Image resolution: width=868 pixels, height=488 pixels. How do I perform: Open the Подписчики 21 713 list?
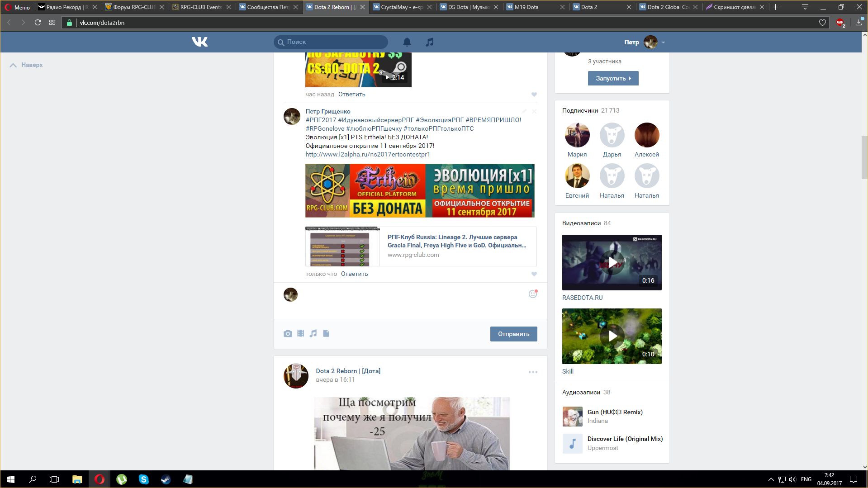590,110
